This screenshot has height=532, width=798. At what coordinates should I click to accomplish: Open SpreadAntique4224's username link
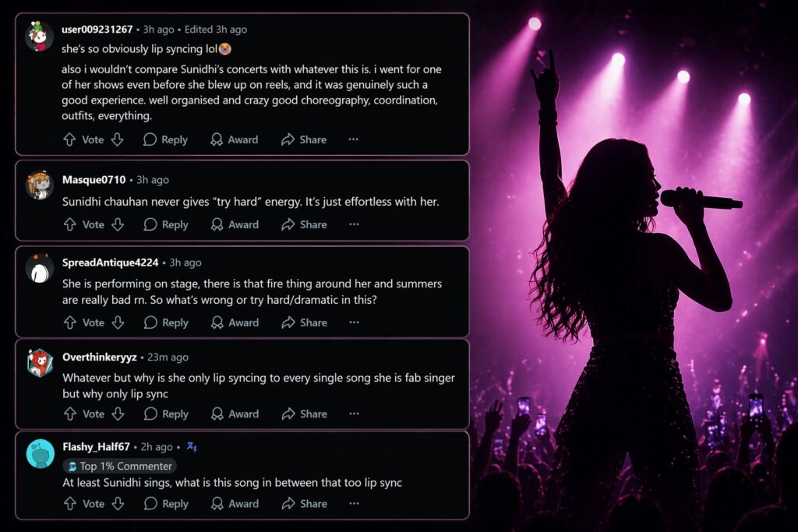tap(110, 262)
